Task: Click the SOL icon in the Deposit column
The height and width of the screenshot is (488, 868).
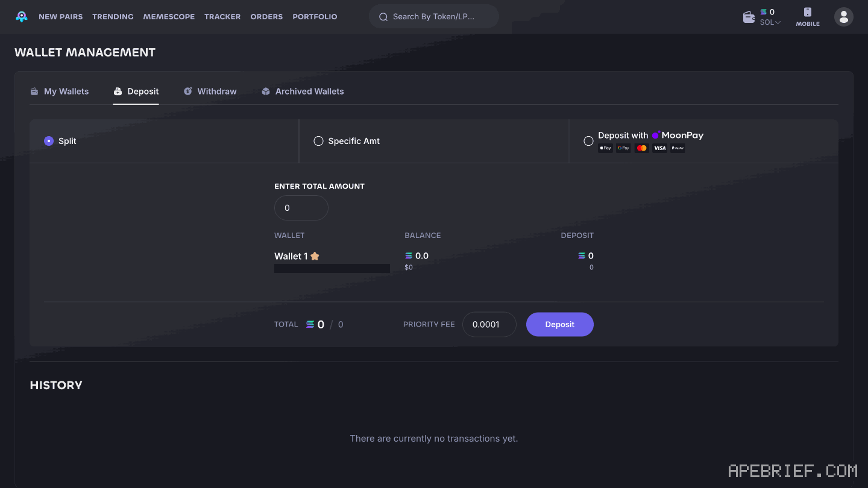Action: pos(582,256)
